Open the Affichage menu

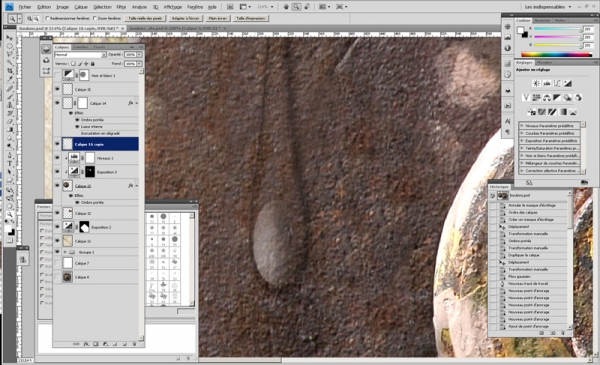tap(173, 7)
